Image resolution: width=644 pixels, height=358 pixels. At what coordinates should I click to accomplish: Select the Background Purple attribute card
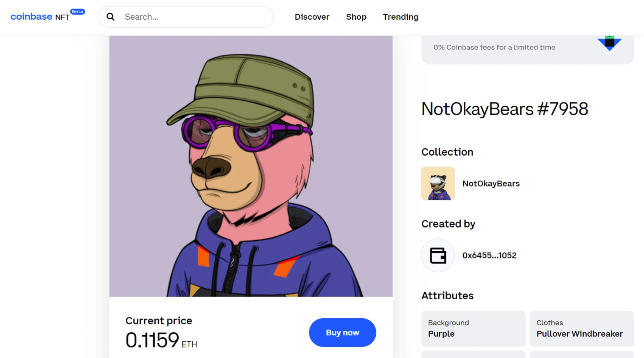click(473, 329)
